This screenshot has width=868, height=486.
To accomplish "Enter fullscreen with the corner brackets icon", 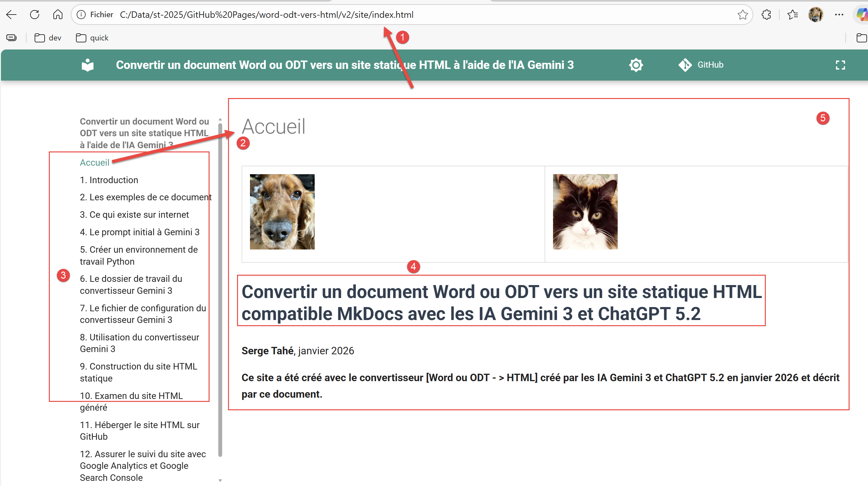I will click(x=841, y=65).
